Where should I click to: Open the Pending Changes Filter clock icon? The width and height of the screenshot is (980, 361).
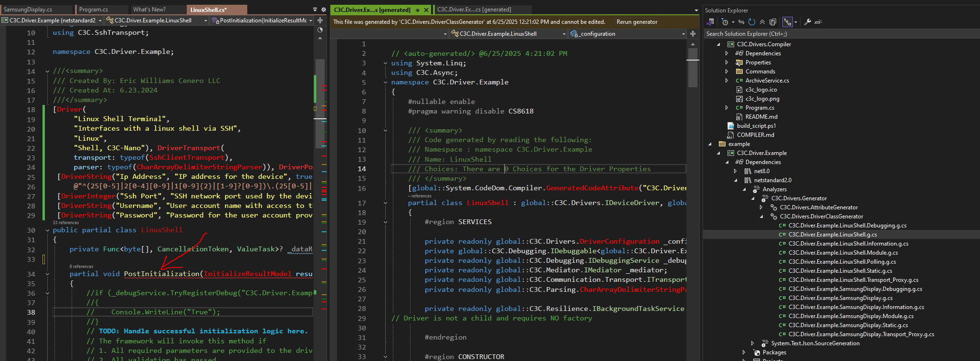tap(725, 22)
